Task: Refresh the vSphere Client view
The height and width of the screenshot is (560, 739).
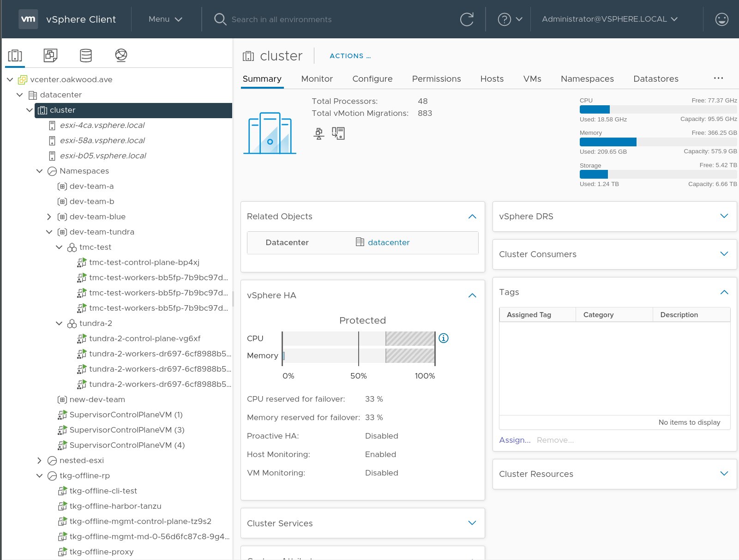Action: click(467, 19)
